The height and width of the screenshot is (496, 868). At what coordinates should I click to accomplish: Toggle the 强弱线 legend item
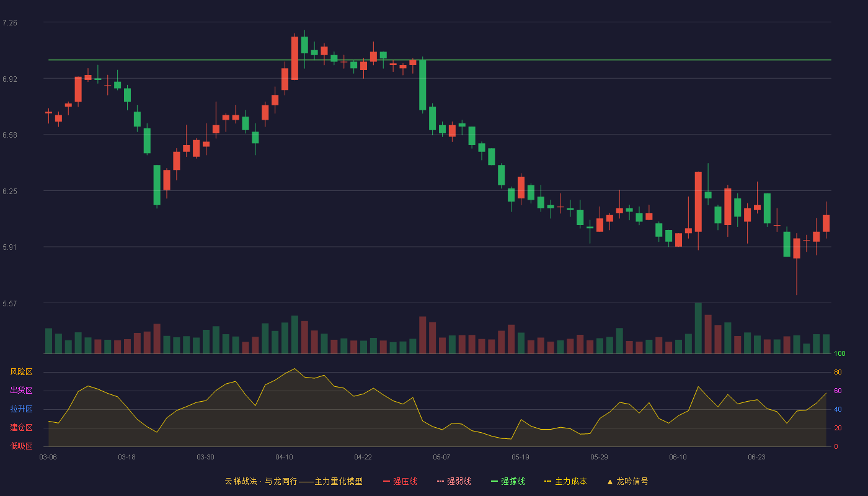pos(454,481)
